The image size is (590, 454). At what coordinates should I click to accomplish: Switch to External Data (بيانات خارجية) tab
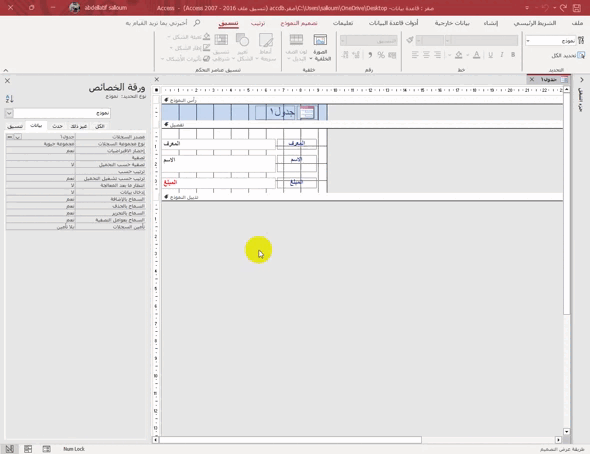452,23
